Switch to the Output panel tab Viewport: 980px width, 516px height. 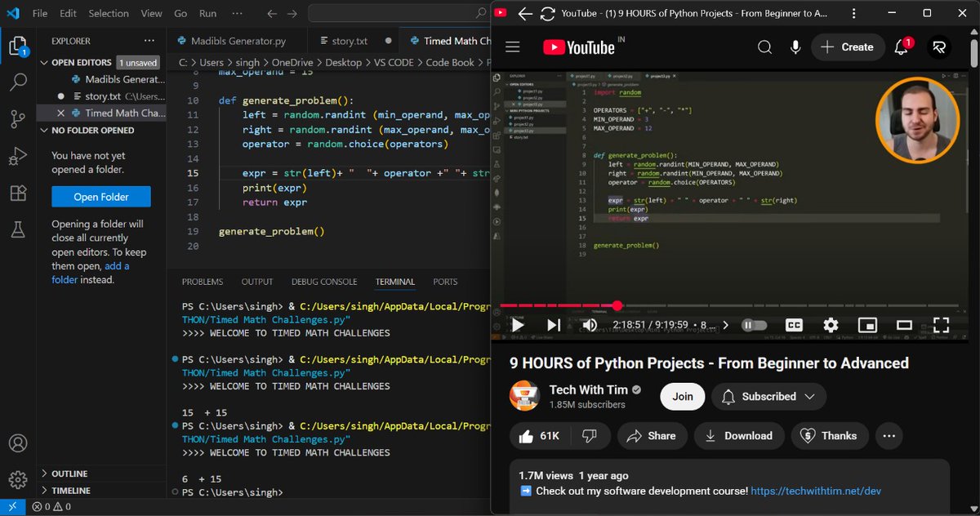pyautogui.click(x=257, y=282)
